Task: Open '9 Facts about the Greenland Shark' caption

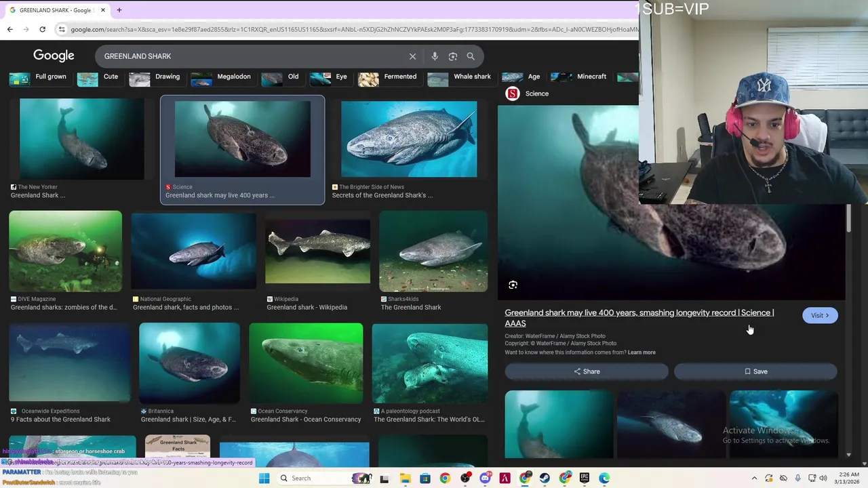Action: (60, 420)
